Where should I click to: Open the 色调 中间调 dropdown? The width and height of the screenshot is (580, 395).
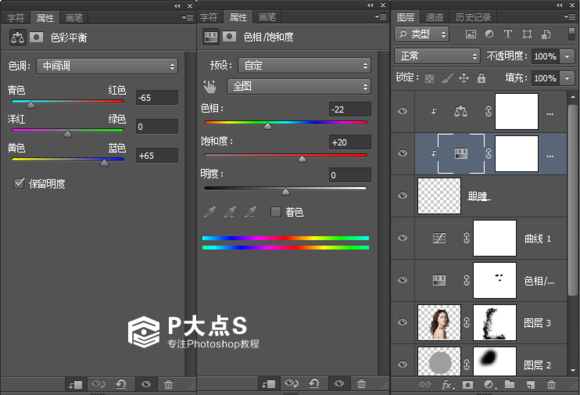pos(107,66)
